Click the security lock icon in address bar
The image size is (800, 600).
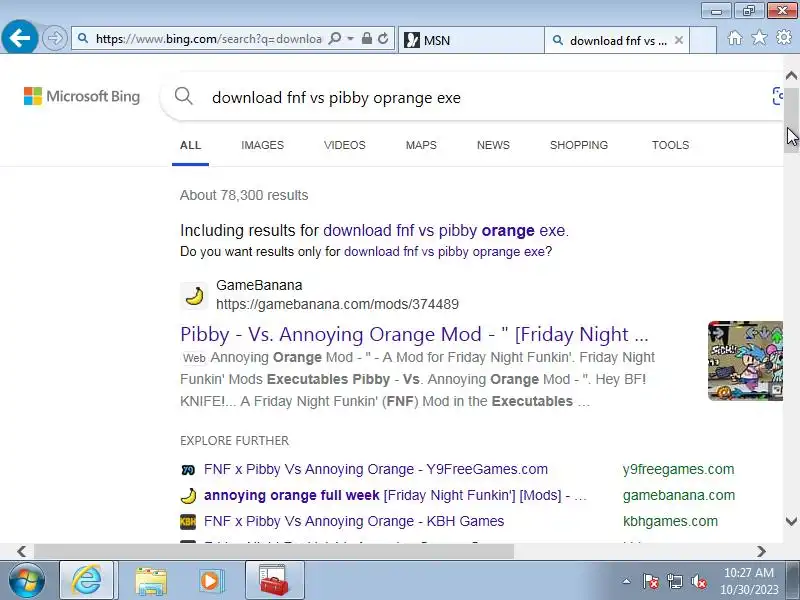366,39
